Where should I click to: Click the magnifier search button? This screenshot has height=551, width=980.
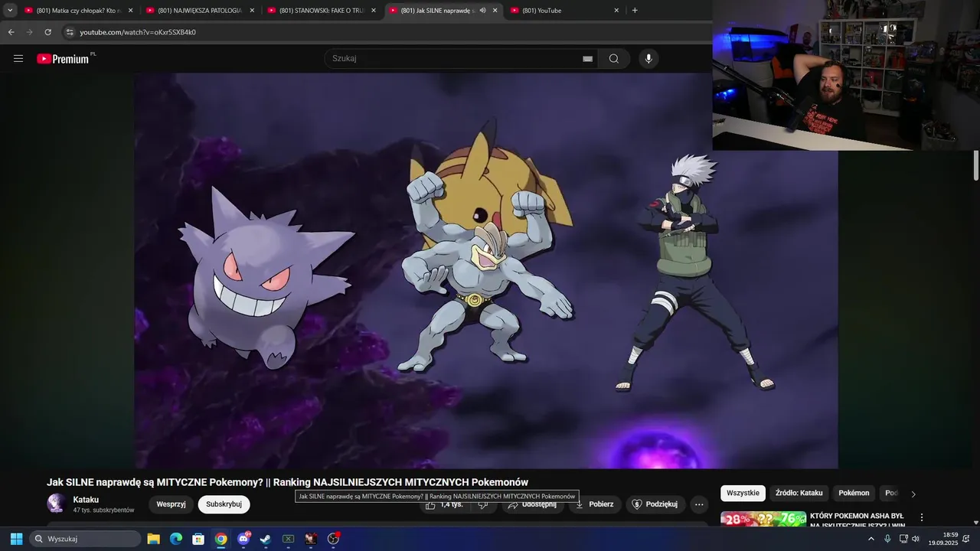[x=614, y=59]
